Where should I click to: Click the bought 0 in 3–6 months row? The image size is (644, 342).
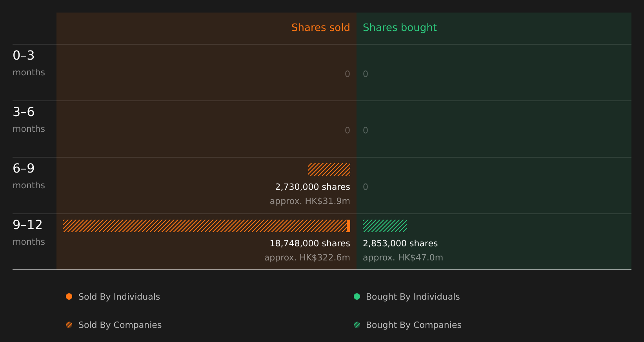click(366, 131)
